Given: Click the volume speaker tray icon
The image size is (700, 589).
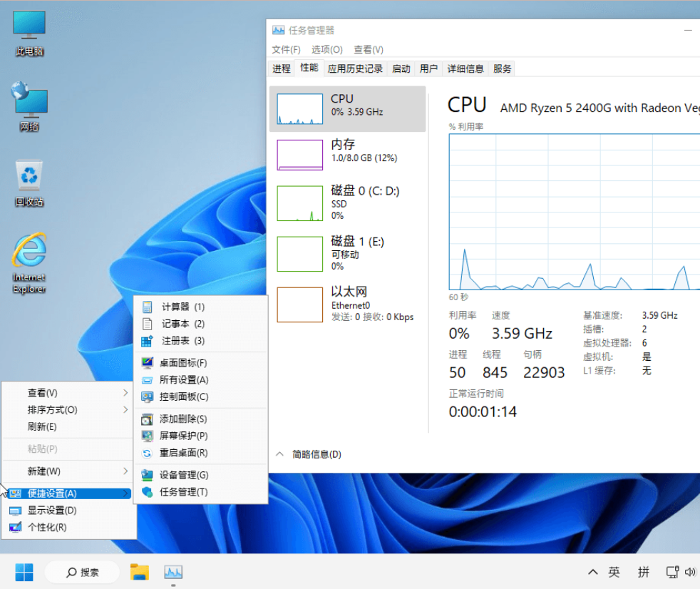Looking at the screenshot, I should tap(690, 572).
